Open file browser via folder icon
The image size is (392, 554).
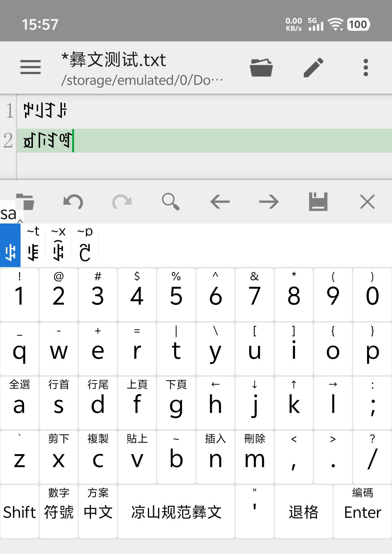click(x=261, y=67)
